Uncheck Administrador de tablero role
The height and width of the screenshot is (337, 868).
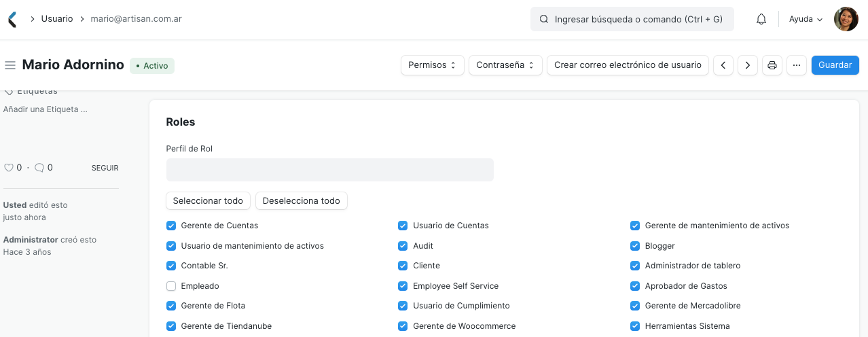tap(635, 266)
